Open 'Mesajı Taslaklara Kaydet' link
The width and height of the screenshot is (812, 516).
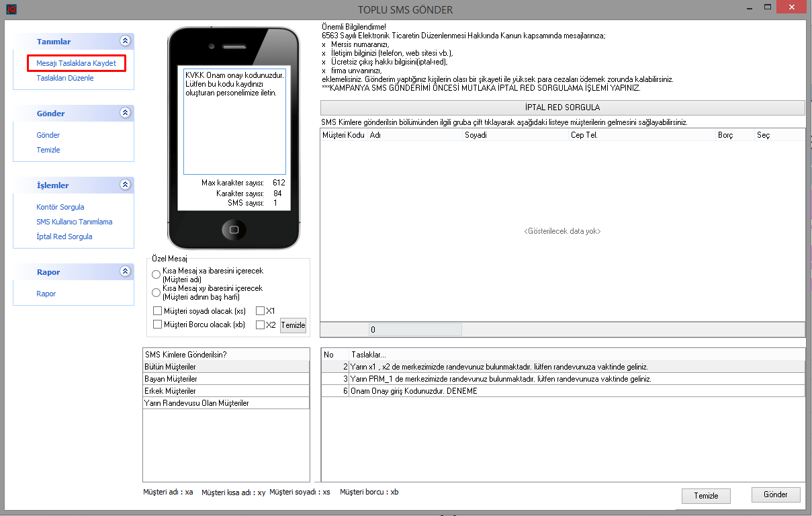coord(76,63)
